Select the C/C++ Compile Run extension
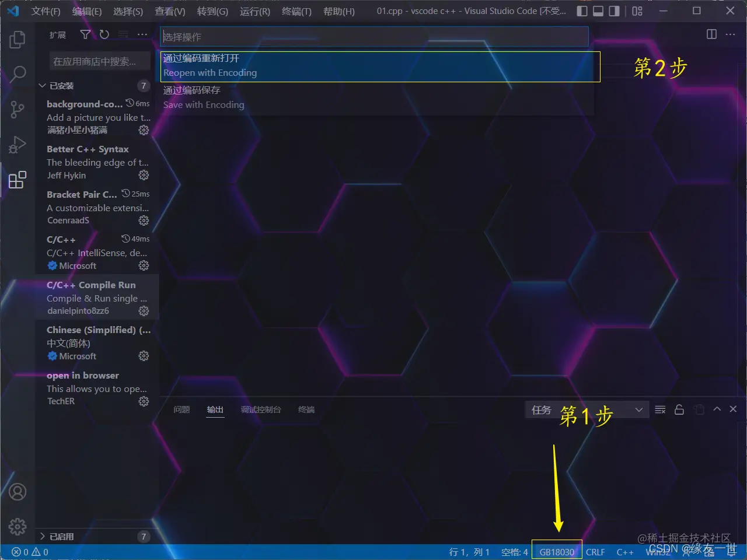747x560 pixels. point(97,298)
